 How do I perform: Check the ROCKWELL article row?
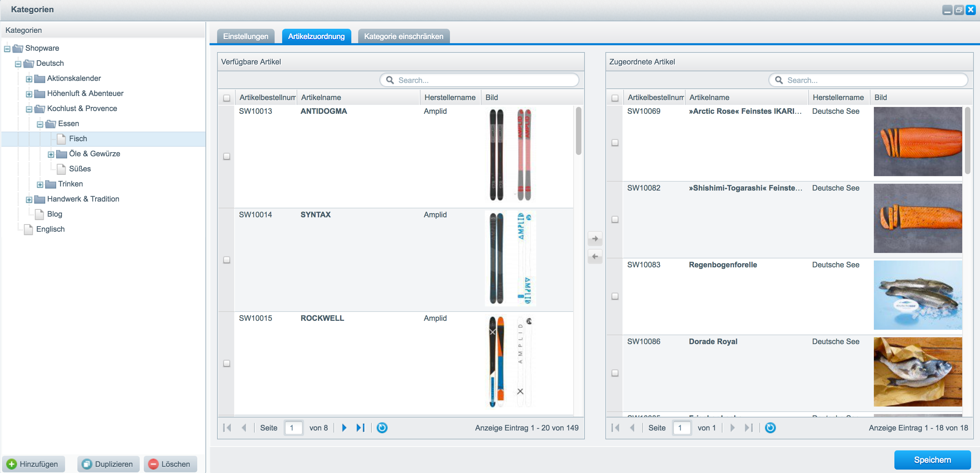pyautogui.click(x=227, y=363)
